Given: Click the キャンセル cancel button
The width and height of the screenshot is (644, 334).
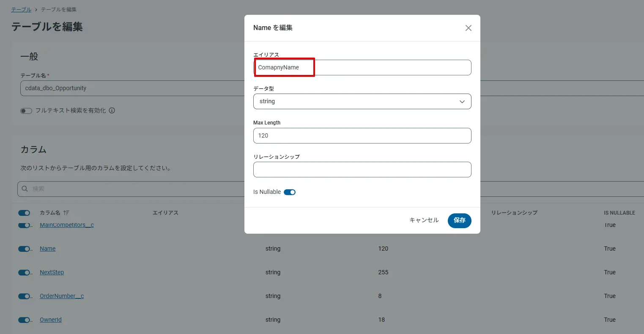Looking at the screenshot, I should coord(424,220).
